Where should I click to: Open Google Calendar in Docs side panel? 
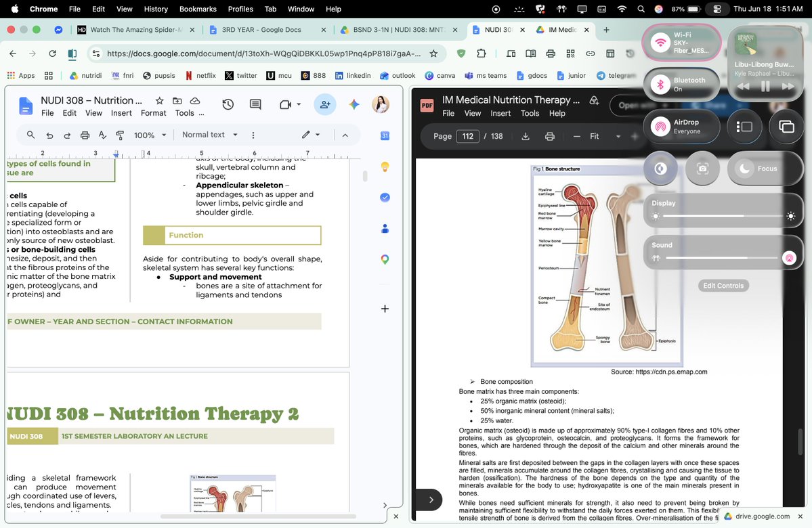click(385, 135)
